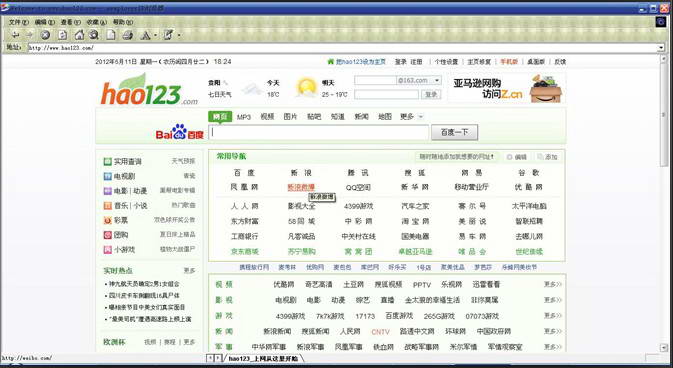Switch to the 图片 search tab

tap(291, 117)
